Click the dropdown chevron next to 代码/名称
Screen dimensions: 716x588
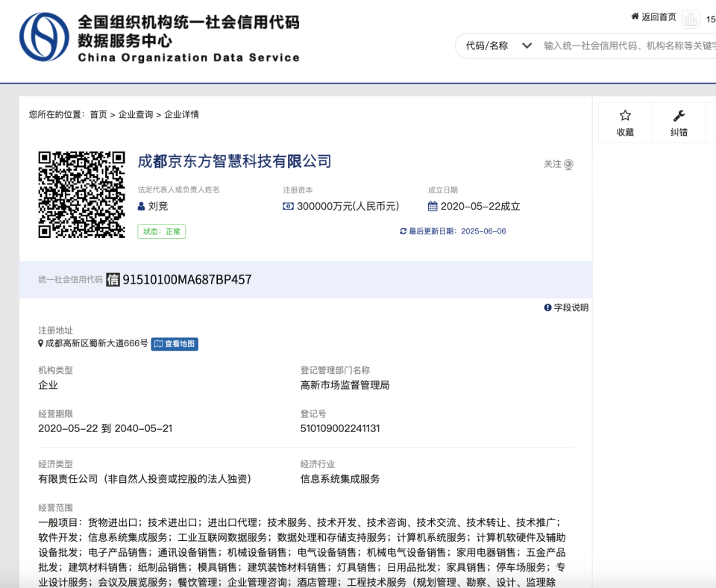click(527, 46)
